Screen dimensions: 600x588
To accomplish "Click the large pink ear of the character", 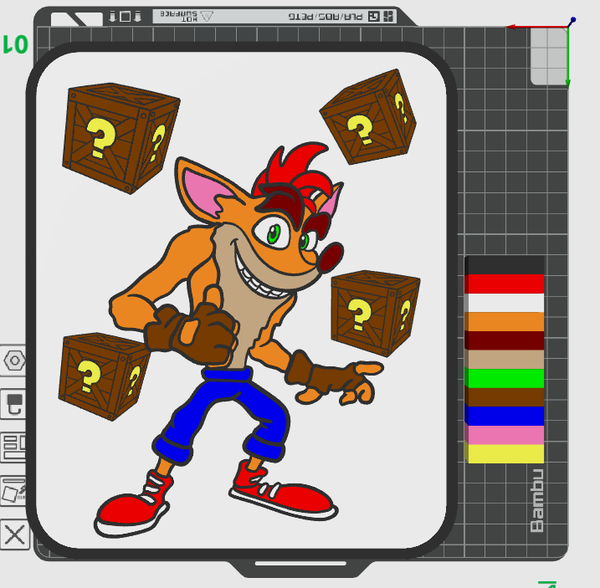I will 203,189.
